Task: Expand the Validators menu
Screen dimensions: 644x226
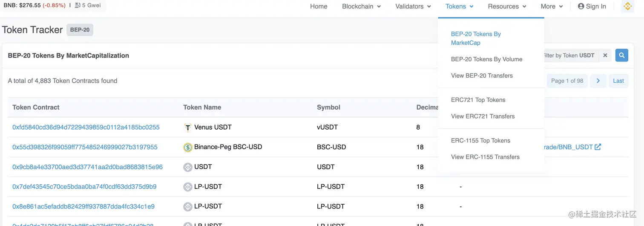Action: 413,6
